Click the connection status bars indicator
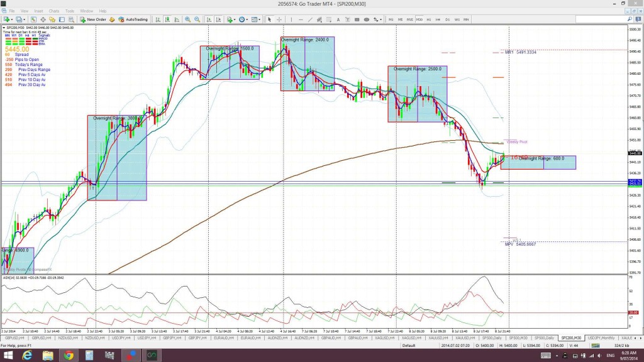This screenshot has width=644, height=362. click(595, 345)
